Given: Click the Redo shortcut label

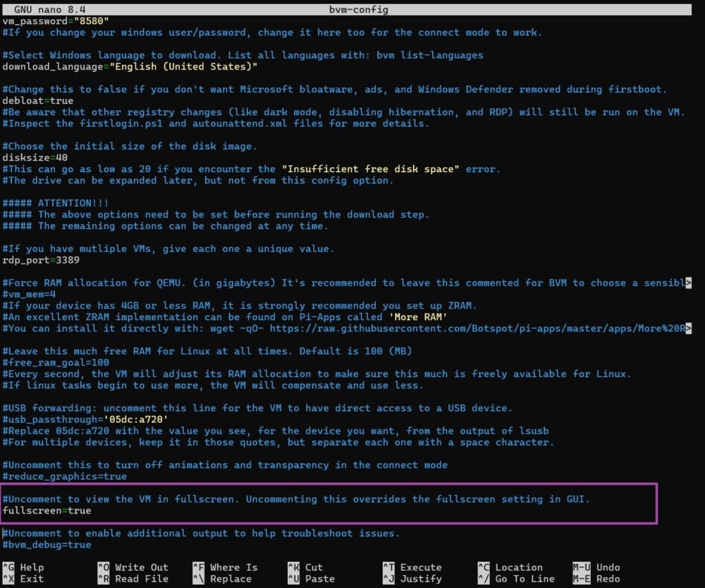Looking at the screenshot, I should coord(608,579).
